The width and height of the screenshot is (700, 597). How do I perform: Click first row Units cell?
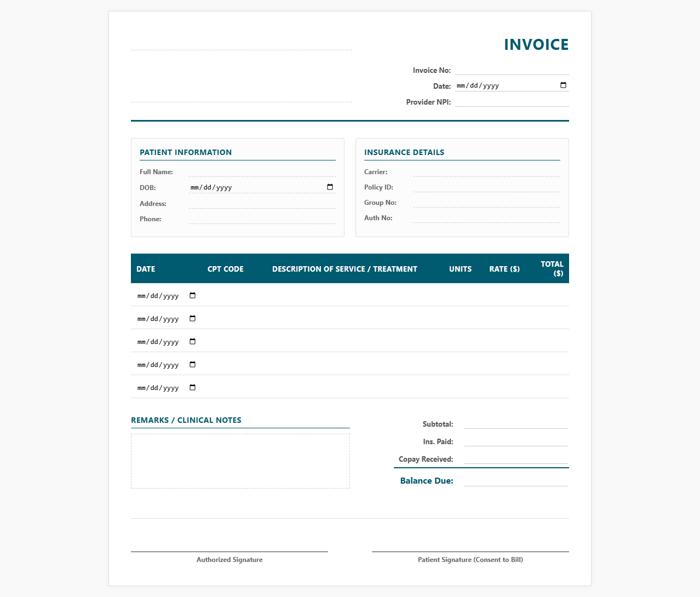pyautogui.click(x=457, y=295)
